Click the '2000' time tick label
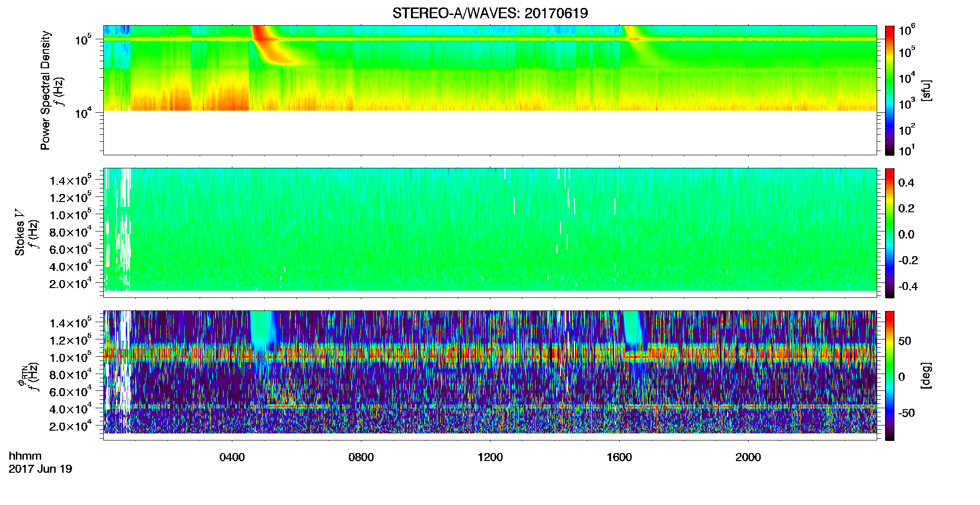 (x=748, y=457)
